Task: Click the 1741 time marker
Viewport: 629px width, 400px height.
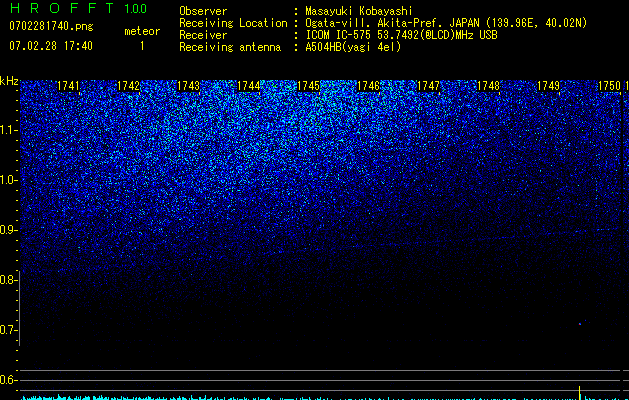Action: pos(68,86)
